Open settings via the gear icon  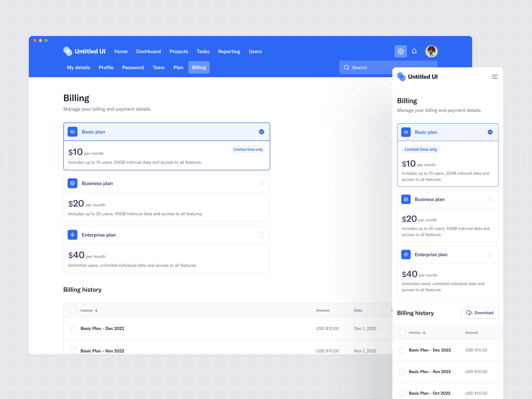[x=401, y=51]
